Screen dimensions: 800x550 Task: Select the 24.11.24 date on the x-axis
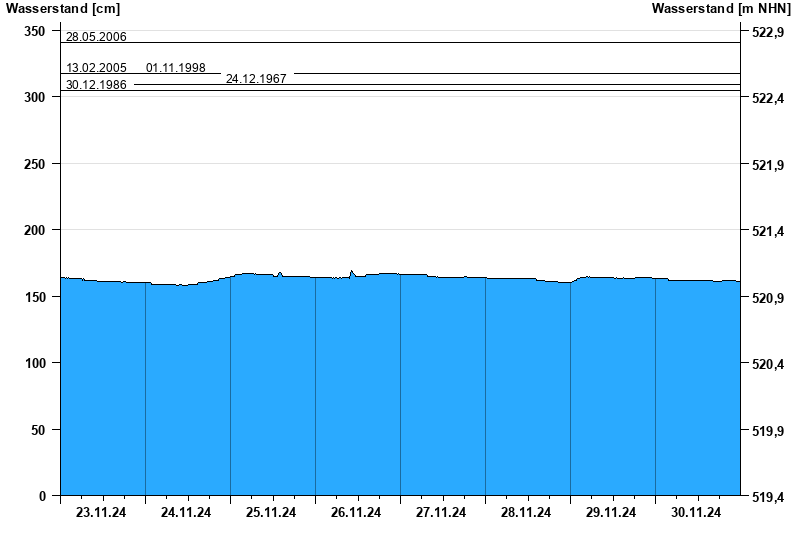(x=187, y=513)
